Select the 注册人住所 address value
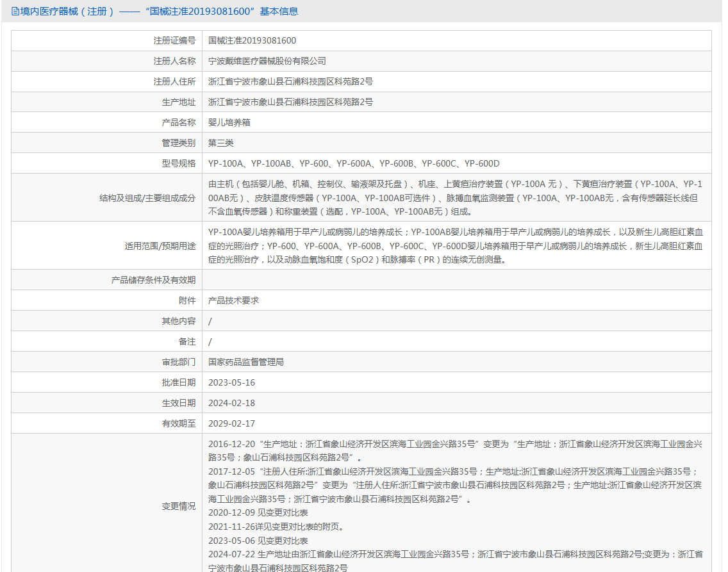 tap(291, 81)
